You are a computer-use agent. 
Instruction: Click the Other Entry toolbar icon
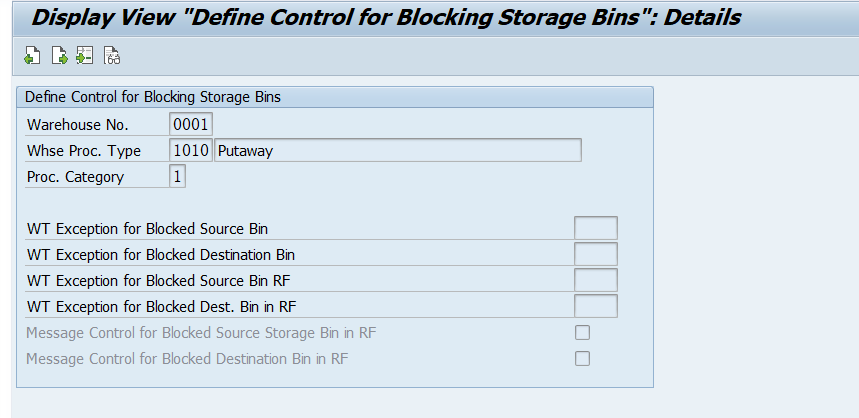(85, 56)
